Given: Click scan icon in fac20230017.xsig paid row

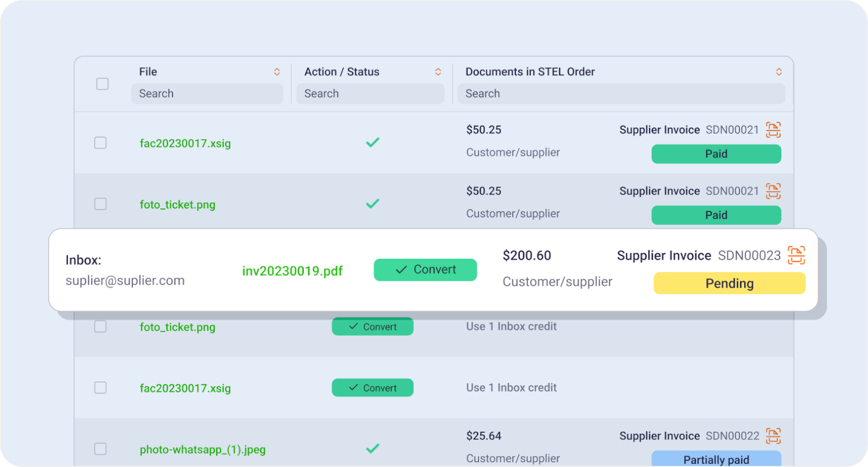Looking at the screenshot, I should pyautogui.click(x=773, y=130).
